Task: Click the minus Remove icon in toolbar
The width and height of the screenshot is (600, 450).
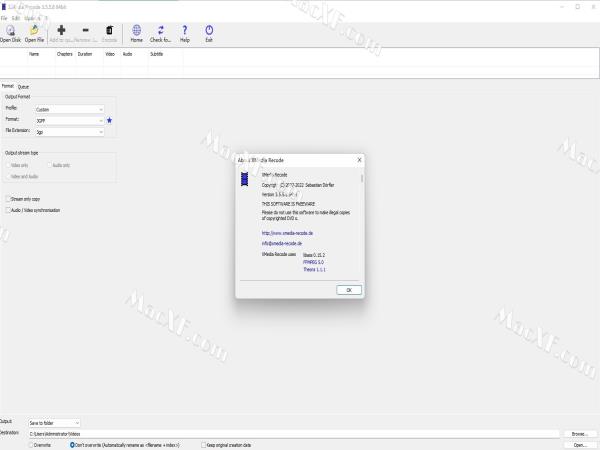Action: [85, 30]
